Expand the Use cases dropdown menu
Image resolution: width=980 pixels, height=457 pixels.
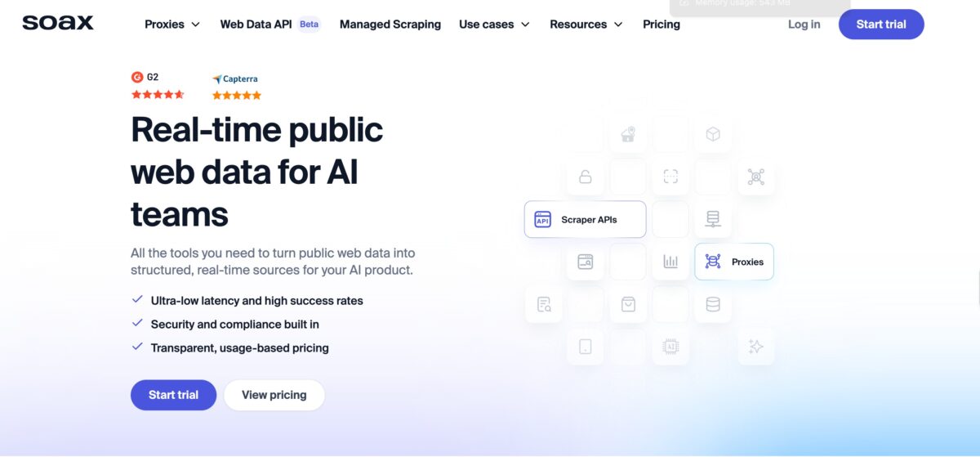pos(494,25)
